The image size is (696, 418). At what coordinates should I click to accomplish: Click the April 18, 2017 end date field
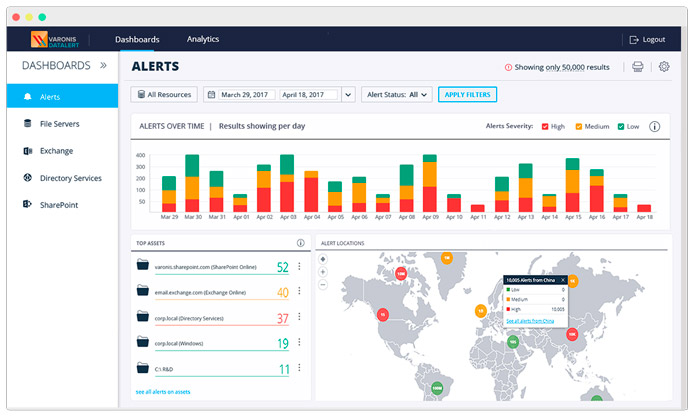[x=308, y=95]
